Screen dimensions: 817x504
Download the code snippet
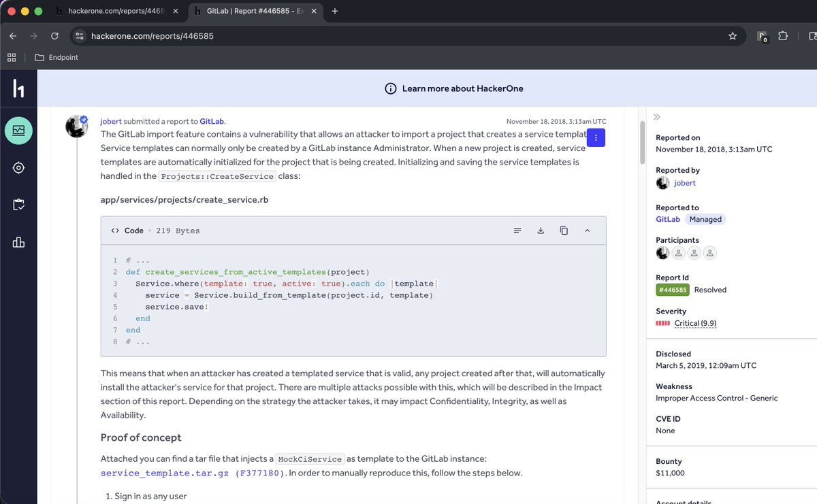[x=541, y=231]
